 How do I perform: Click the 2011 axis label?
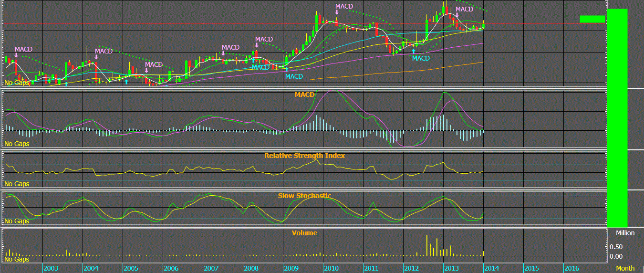[x=372, y=268]
